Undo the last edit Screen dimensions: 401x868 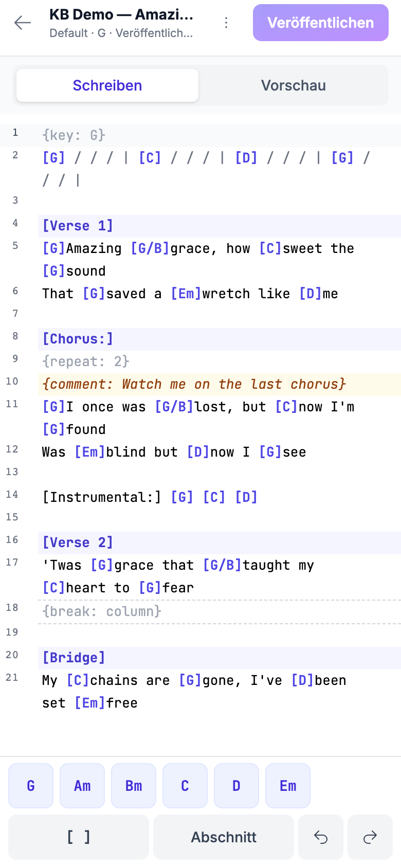pyautogui.click(x=321, y=837)
